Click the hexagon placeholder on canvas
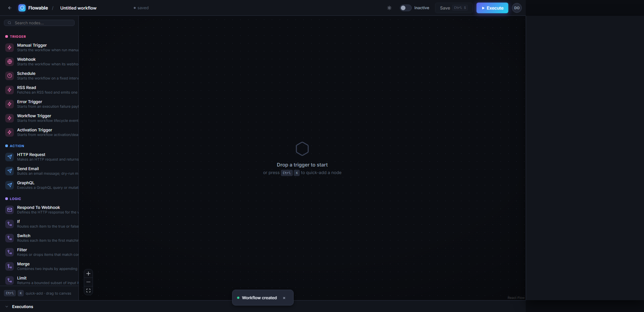644x312 pixels. [x=302, y=149]
